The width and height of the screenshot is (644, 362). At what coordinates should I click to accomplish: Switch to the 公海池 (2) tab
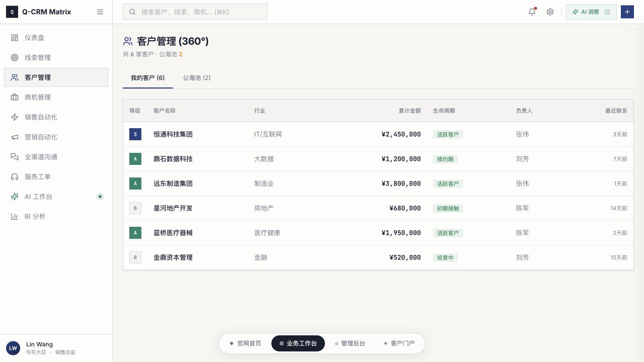(197, 78)
